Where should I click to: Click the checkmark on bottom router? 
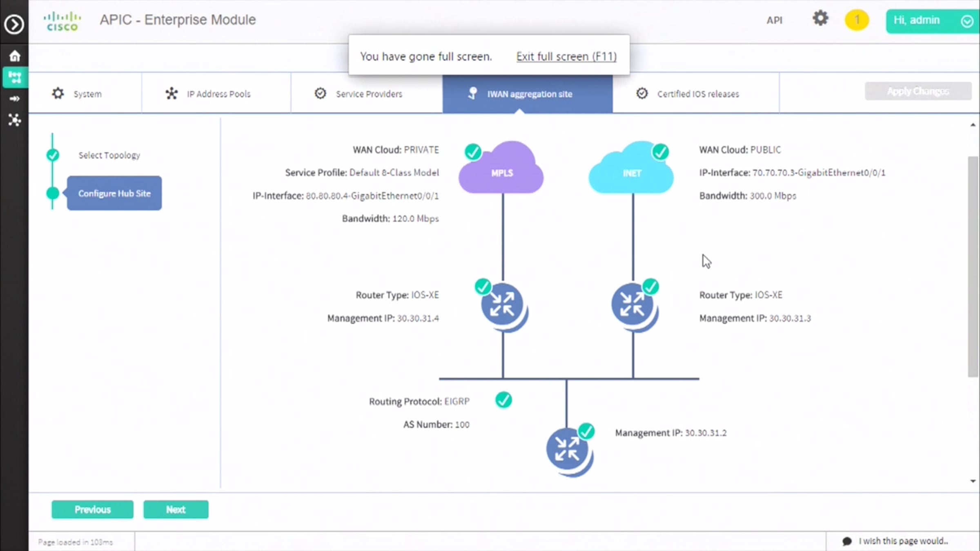586,431
